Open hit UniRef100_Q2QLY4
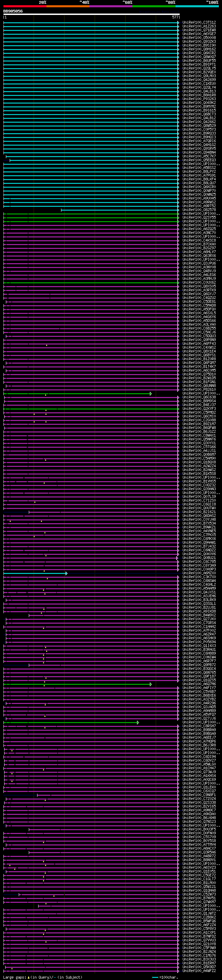This screenshot has height=980, width=222. click(x=199, y=88)
